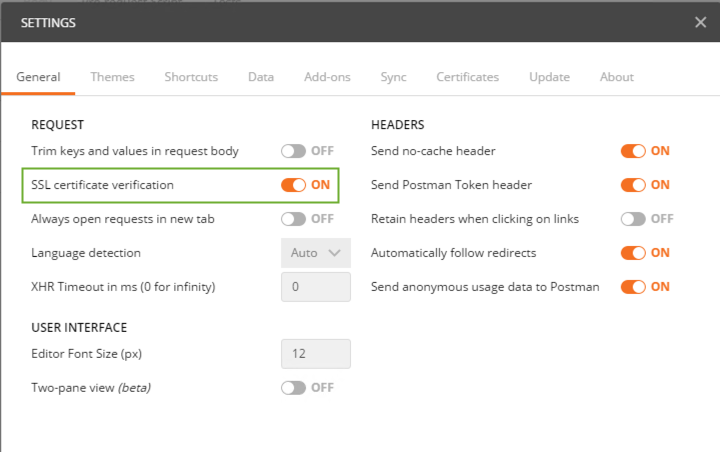Enable the Two-pane view beta toggle
Screen dimensions: 720x452
click(294, 388)
